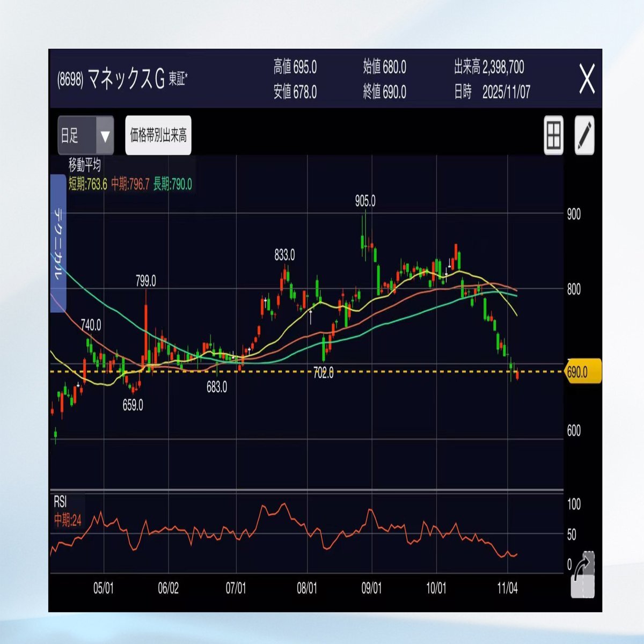The height and width of the screenshot is (644, 644).
Task: Click the 東証 market label
Action: click(178, 79)
